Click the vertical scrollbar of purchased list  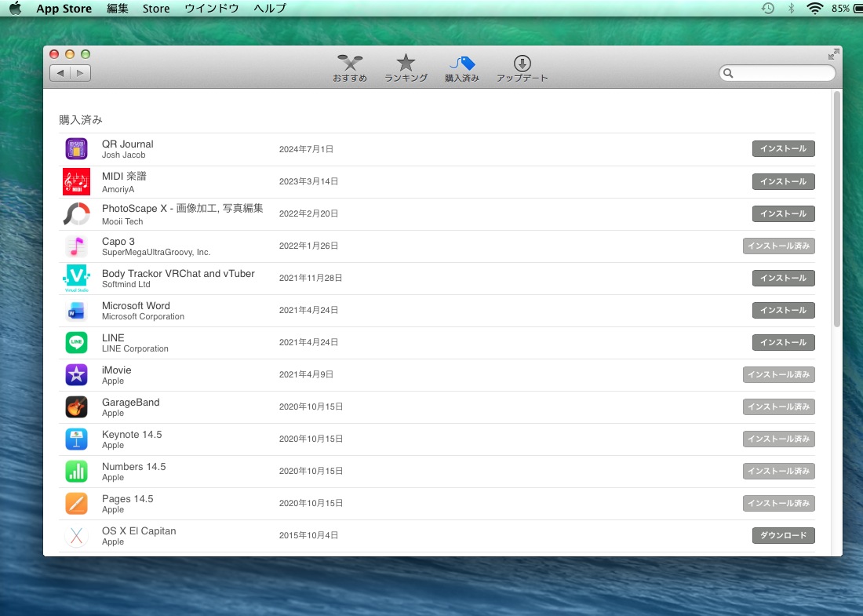(836, 209)
